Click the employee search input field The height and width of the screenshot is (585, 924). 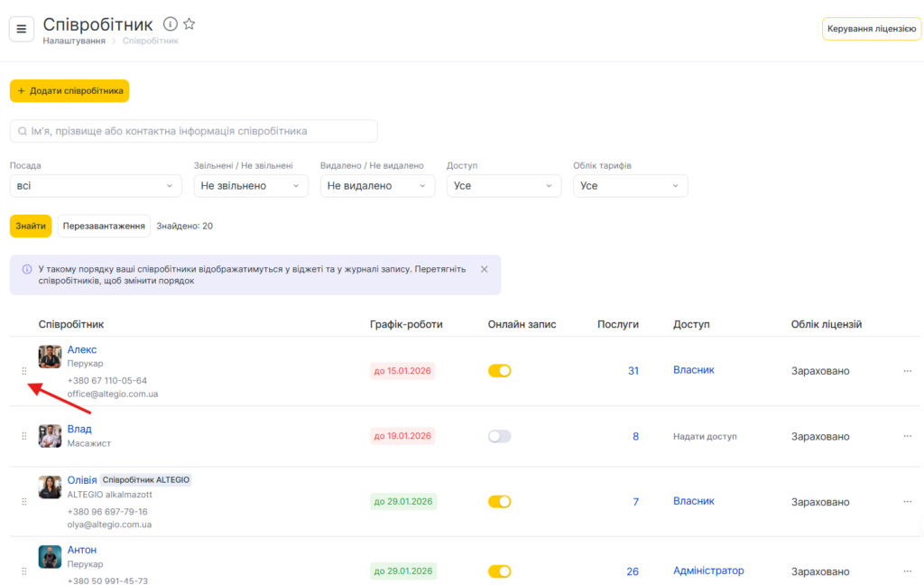point(194,131)
